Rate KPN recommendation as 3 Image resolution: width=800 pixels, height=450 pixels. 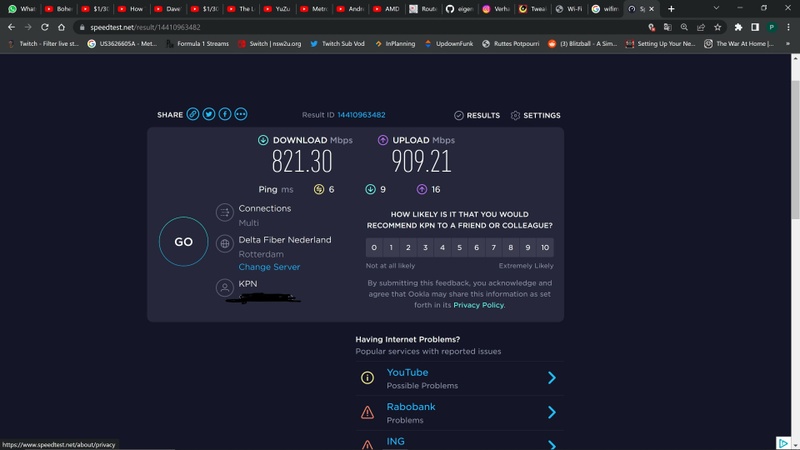point(426,247)
